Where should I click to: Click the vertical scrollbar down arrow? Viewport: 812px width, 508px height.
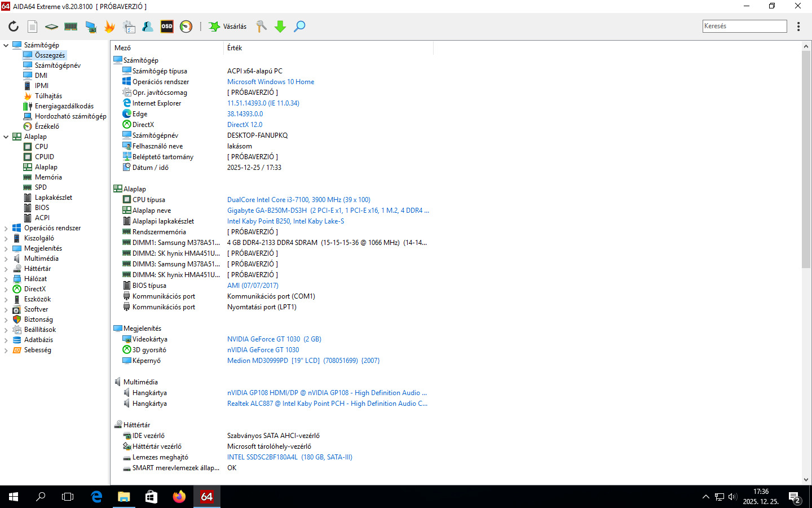(x=806, y=480)
